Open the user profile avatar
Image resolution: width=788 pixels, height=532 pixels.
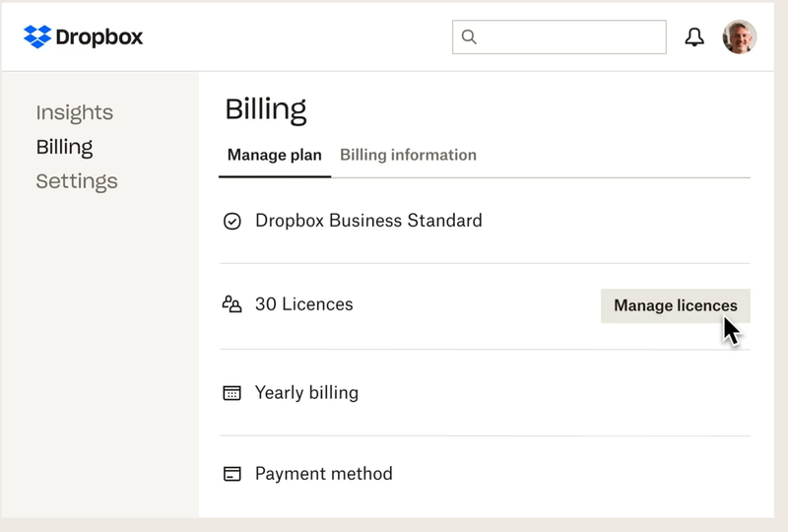739,37
